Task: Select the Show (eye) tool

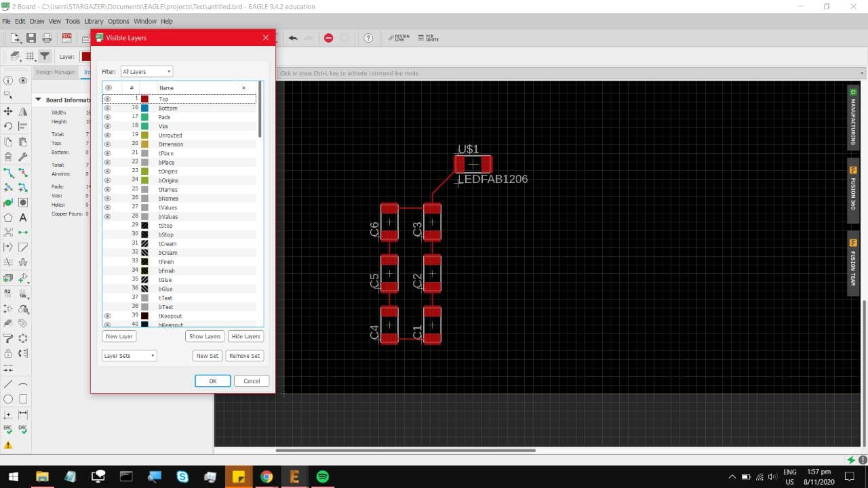Action: [x=23, y=81]
